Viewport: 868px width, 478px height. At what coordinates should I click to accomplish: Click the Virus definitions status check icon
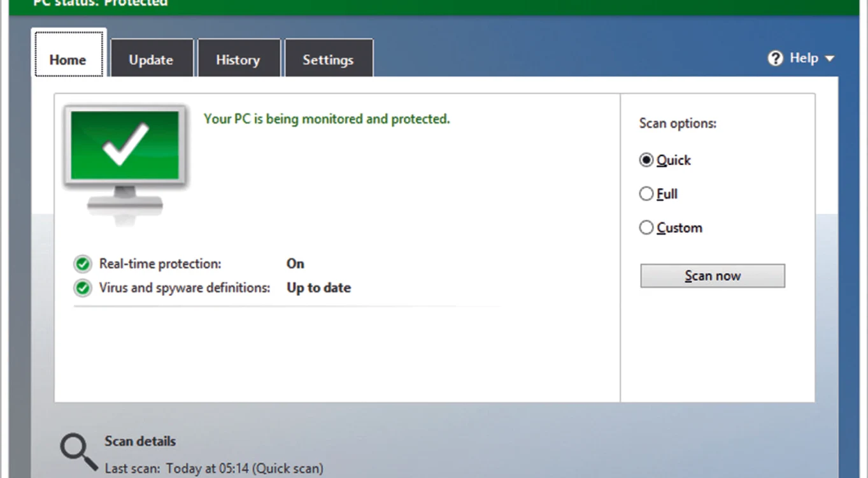click(x=82, y=288)
